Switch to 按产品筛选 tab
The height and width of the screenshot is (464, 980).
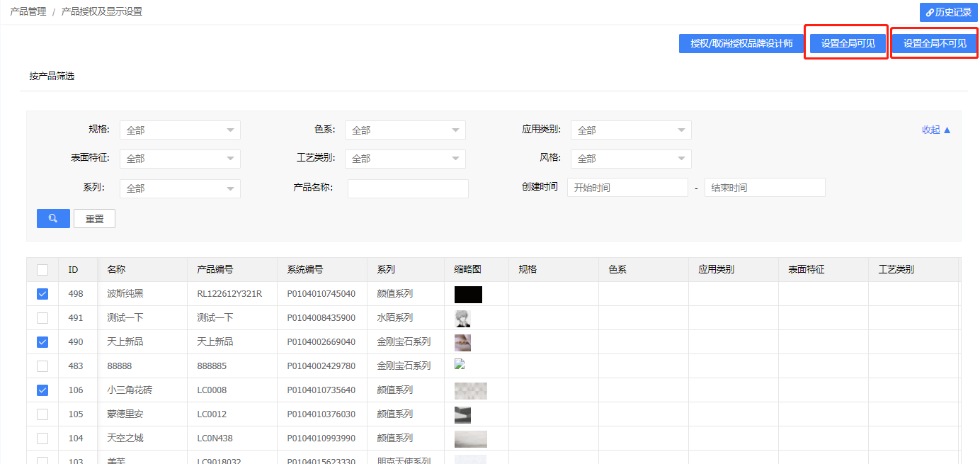click(52, 76)
